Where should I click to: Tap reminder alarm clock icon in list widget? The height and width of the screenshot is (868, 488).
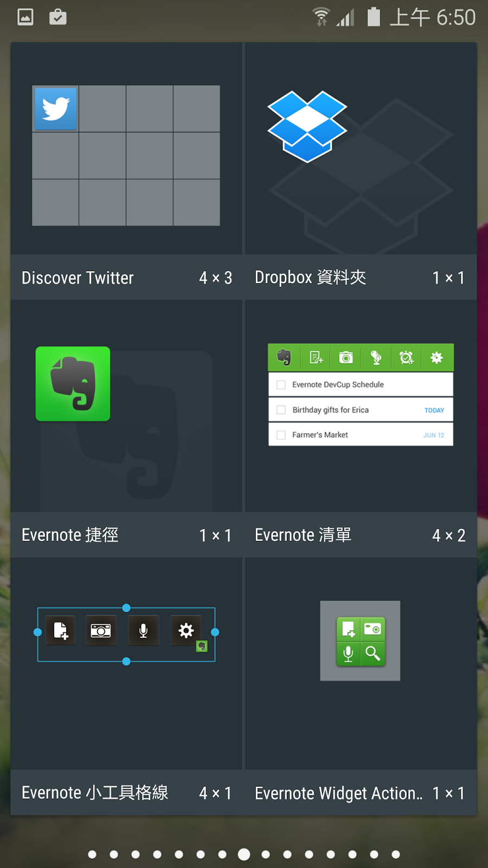pos(406,357)
